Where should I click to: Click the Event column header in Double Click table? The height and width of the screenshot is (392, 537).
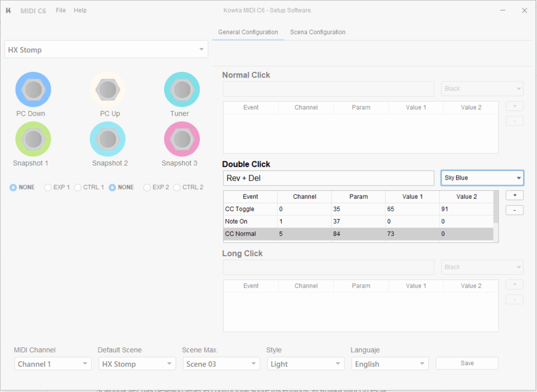coord(250,197)
